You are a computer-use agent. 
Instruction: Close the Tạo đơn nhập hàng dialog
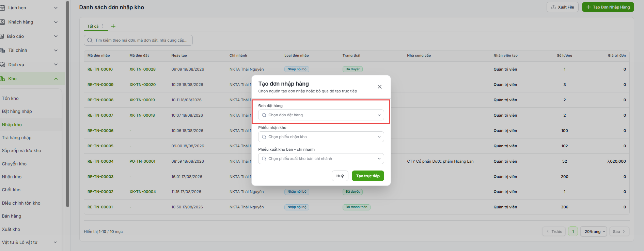(379, 87)
